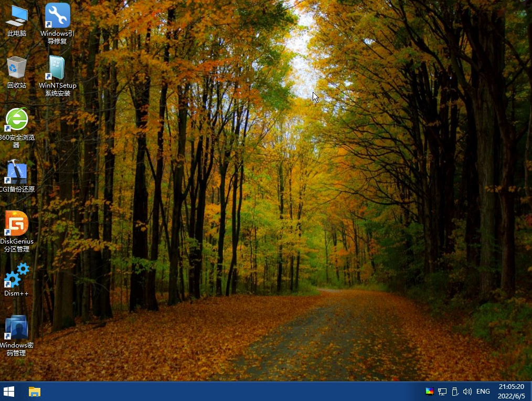Open the Windows Start menu
Viewport: 532px width, 401px height.
pyautogui.click(x=9, y=392)
